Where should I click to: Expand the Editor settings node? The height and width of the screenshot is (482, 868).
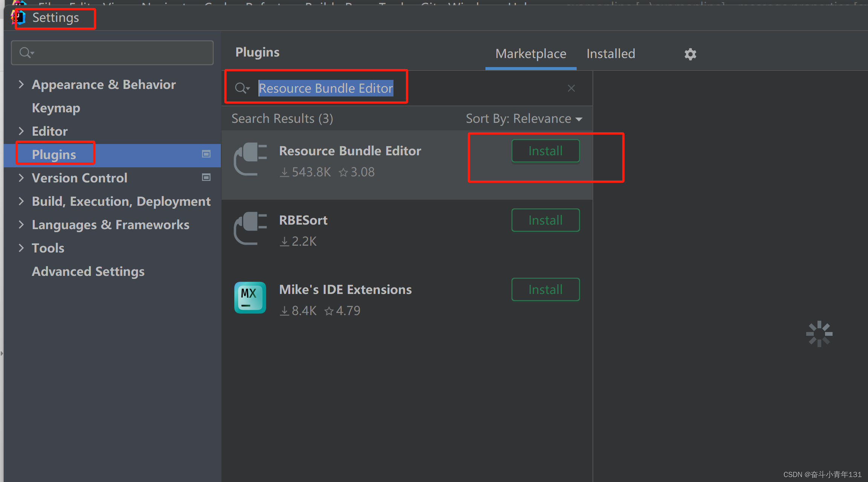point(21,131)
